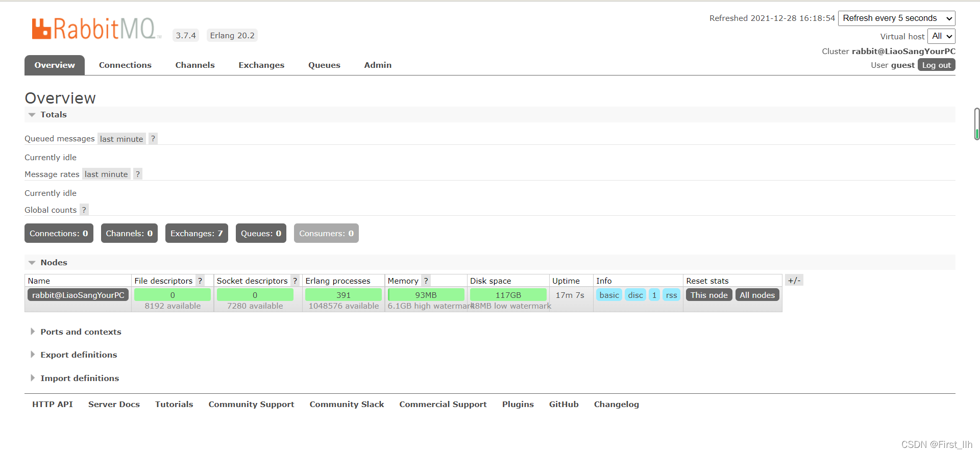Open the Refresh interval dropdown
Viewport: 980px width, 454px height.
[x=896, y=18]
